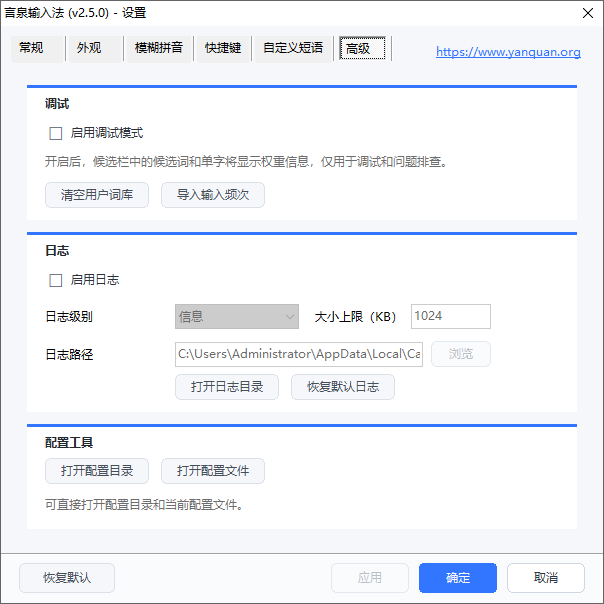Click the 配置工具 section heading

(69, 443)
